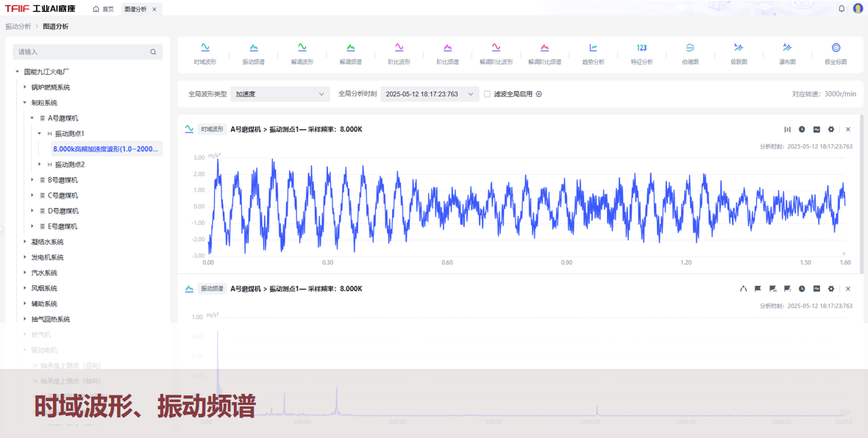Select the 抽气回热系统 tree item
Image resolution: width=868 pixels, height=438 pixels.
click(51, 320)
